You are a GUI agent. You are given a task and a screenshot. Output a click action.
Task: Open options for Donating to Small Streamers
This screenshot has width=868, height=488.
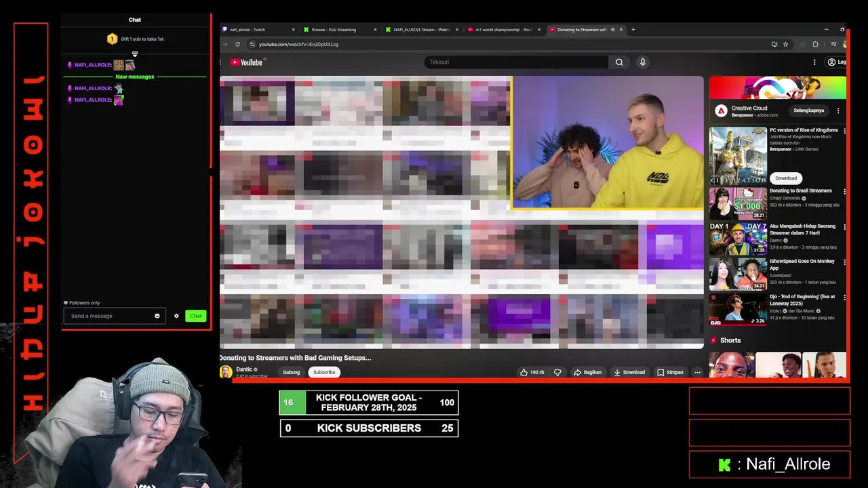click(x=844, y=192)
